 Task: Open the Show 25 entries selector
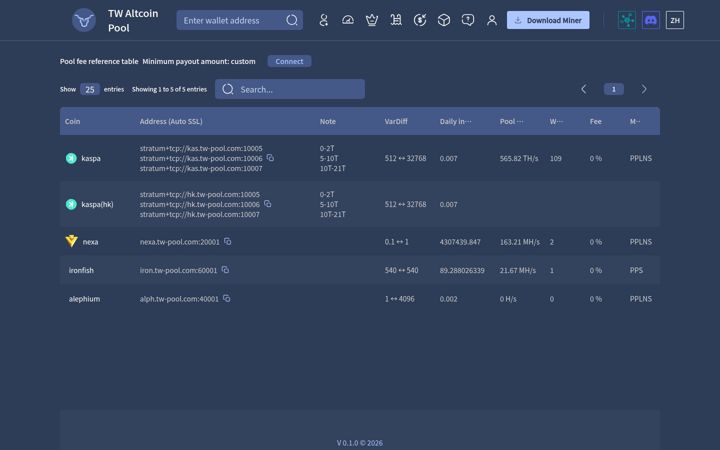pyautogui.click(x=90, y=89)
